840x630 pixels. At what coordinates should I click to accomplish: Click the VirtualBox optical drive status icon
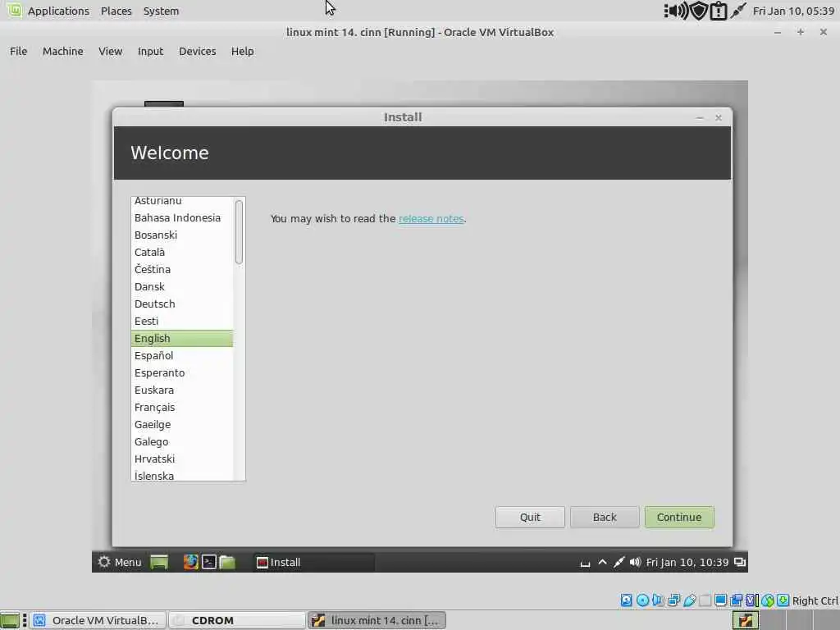642,600
